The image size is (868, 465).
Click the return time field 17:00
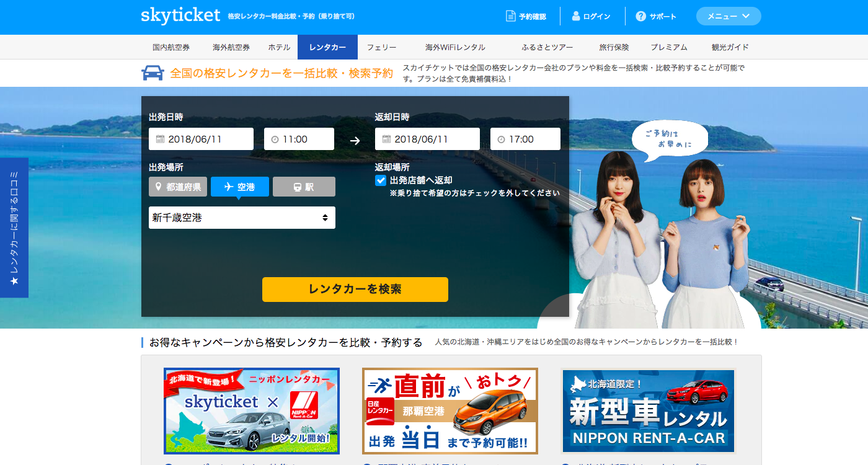pos(525,139)
